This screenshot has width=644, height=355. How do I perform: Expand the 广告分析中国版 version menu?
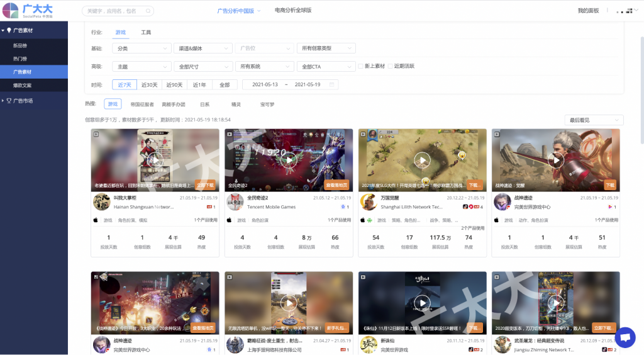click(x=238, y=11)
